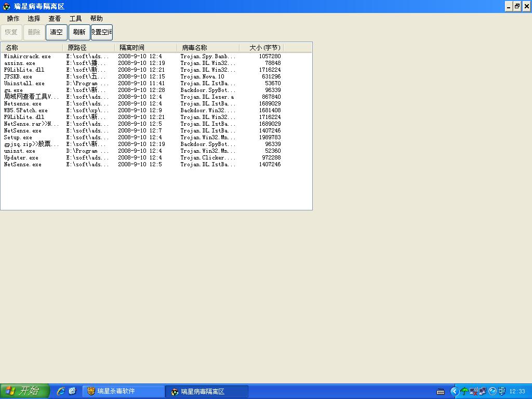The height and width of the screenshot is (399, 532).
Task: Select the gu.exe entry
Action: [x=13, y=90]
